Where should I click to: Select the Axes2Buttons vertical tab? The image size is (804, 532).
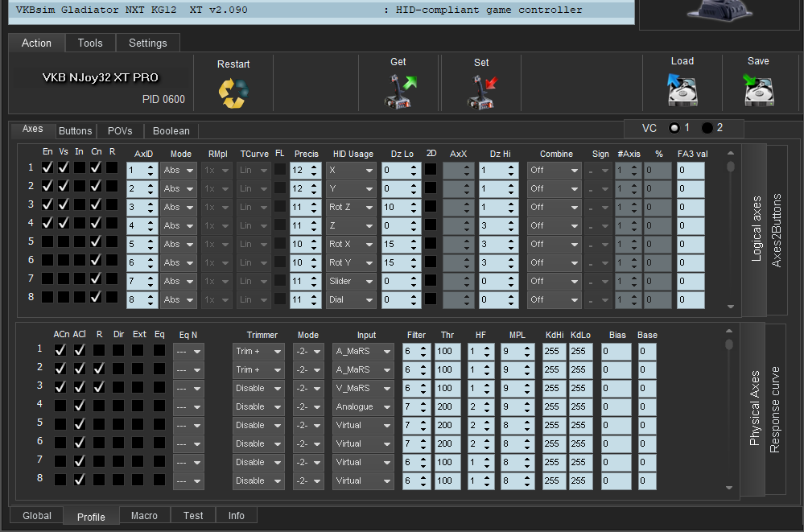777,230
